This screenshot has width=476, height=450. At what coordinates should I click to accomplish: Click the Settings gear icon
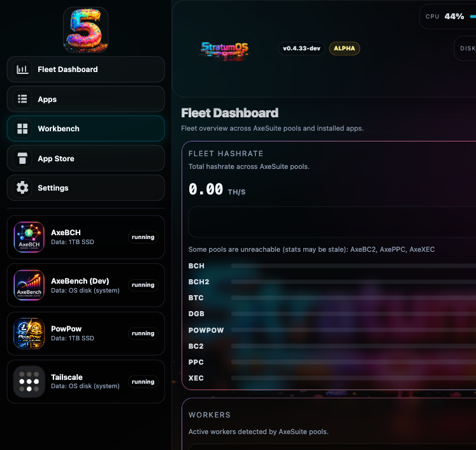tap(22, 187)
